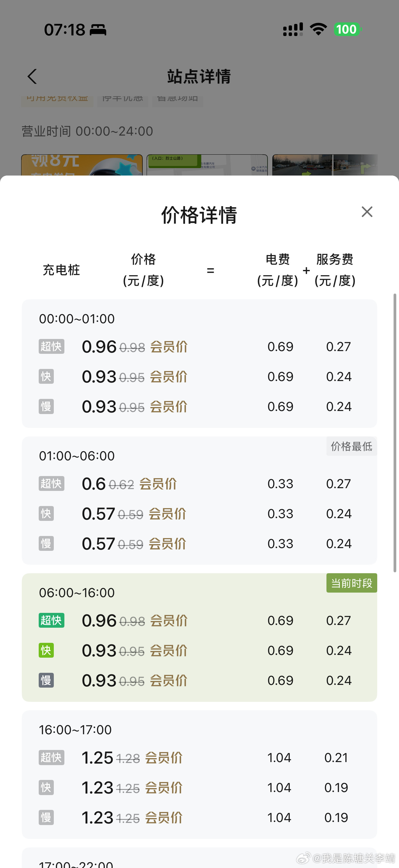Tap the 充电桩 column header
Screen dimensions: 399x868
point(61,270)
